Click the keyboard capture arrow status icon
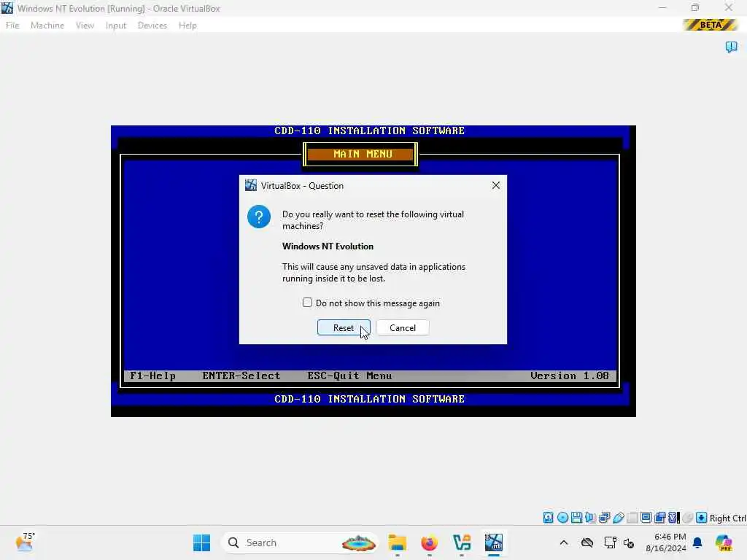This screenshot has height=560, width=747. point(701,518)
